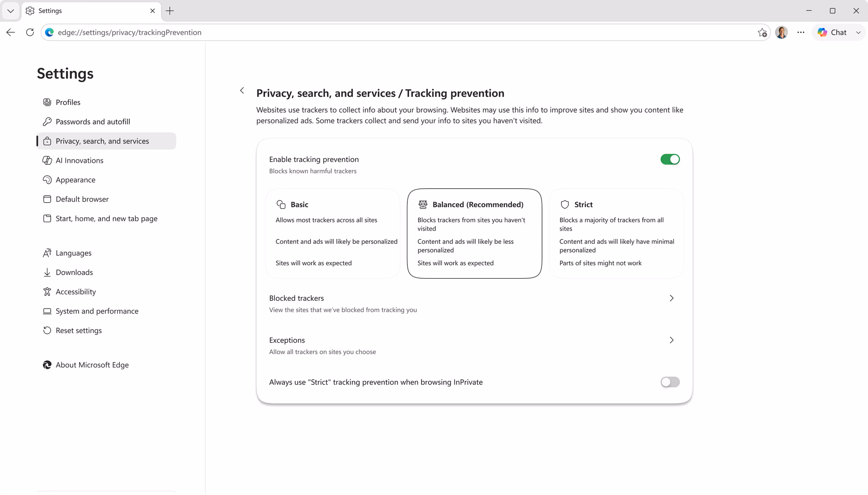Open Languages settings
Image resolution: width=868 pixels, height=495 pixels.
point(107,253)
